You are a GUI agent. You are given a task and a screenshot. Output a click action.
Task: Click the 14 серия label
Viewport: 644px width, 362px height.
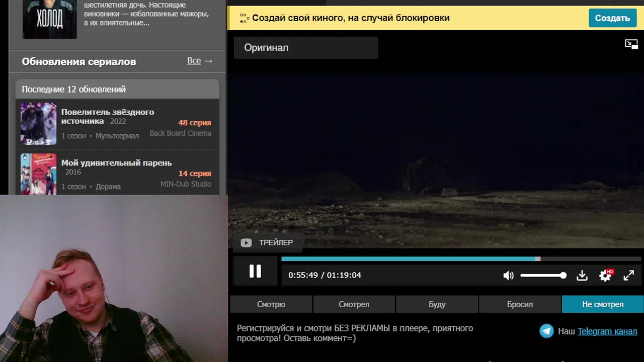pos(195,173)
